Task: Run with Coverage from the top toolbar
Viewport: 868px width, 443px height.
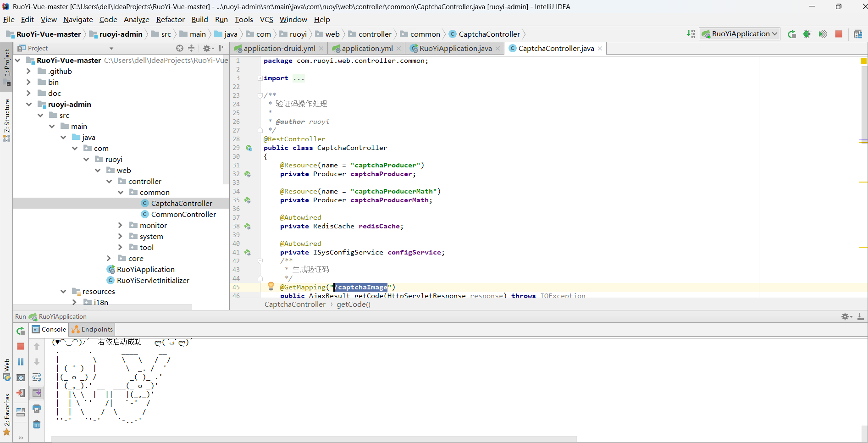Action: click(x=823, y=34)
